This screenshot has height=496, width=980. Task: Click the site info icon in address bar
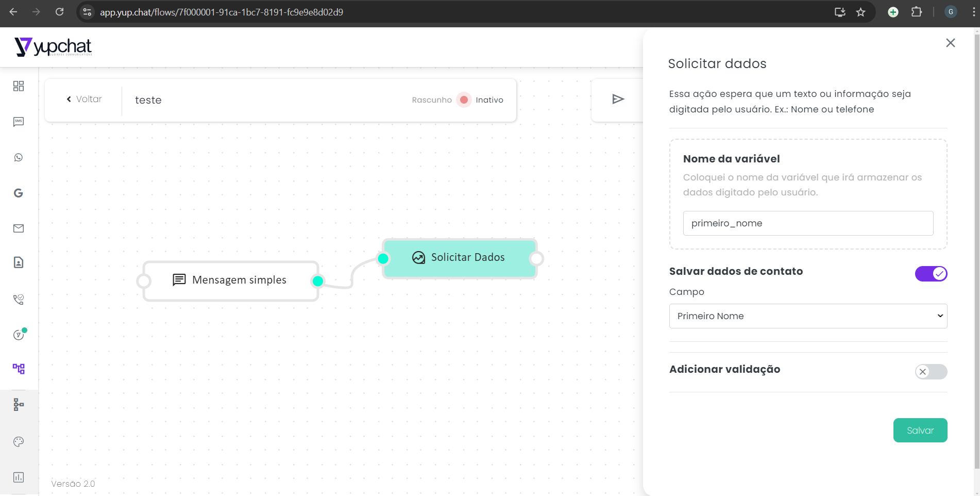[87, 12]
